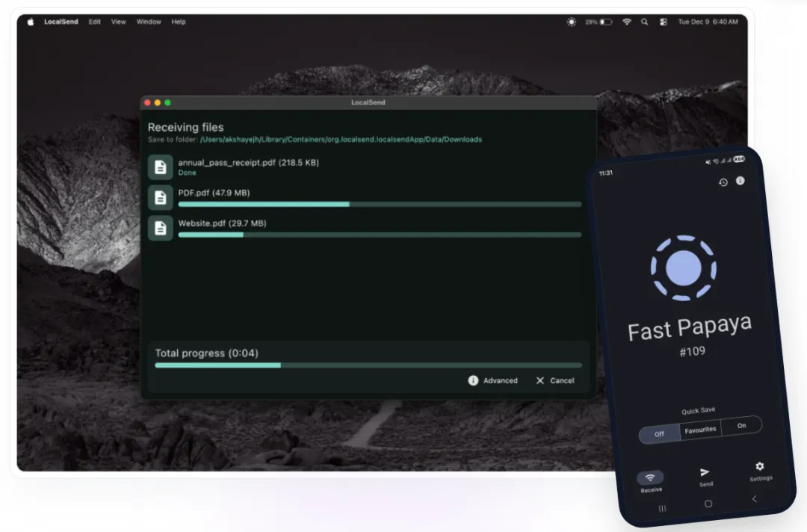Open the Help menu

point(179,22)
